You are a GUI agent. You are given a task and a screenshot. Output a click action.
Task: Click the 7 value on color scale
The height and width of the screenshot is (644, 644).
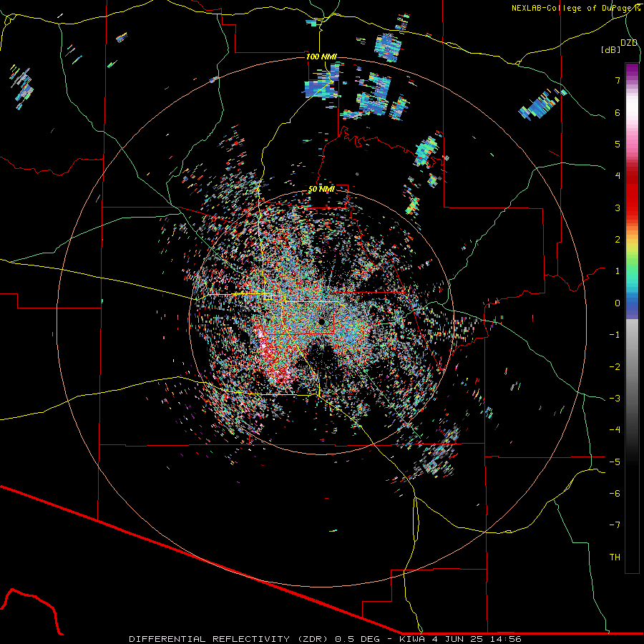618,80
